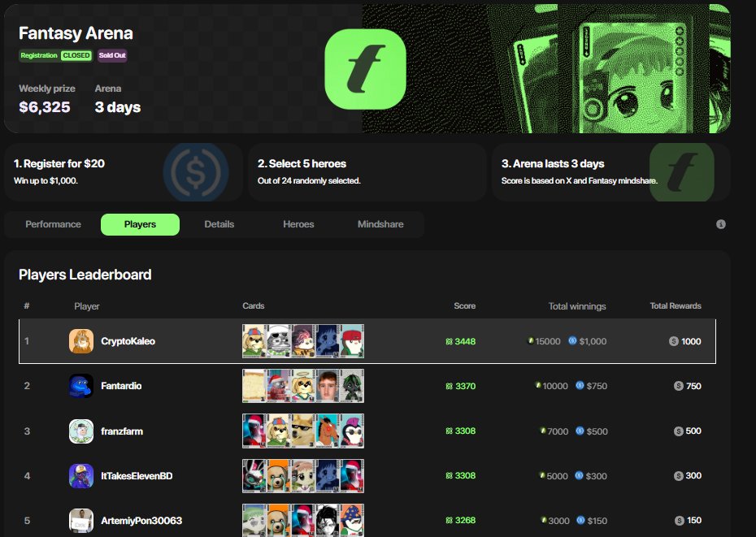The image size is (756, 537).
Task: Click Fantardio's avatar
Action: pos(81,386)
